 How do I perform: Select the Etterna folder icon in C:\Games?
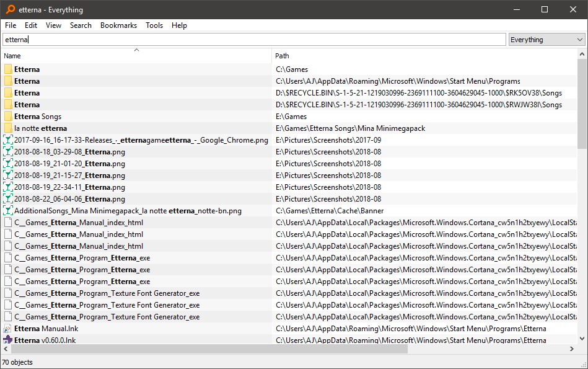tap(8, 69)
